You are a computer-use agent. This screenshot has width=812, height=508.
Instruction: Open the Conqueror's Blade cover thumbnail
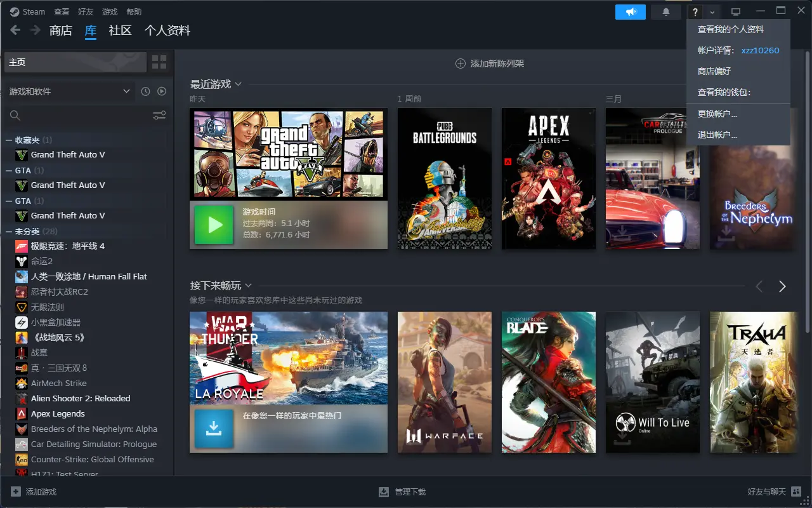[x=549, y=382]
